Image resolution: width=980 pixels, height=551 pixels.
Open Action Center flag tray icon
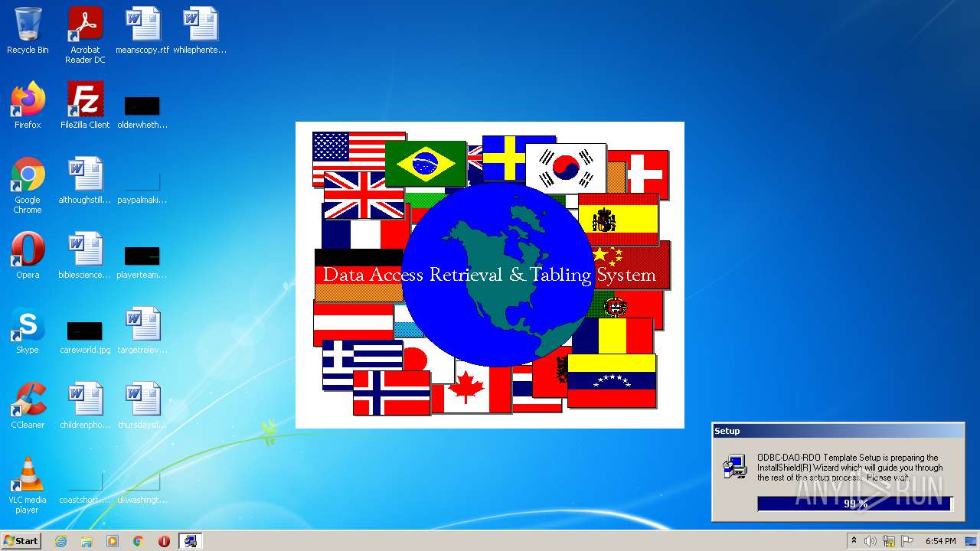pos(906,541)
